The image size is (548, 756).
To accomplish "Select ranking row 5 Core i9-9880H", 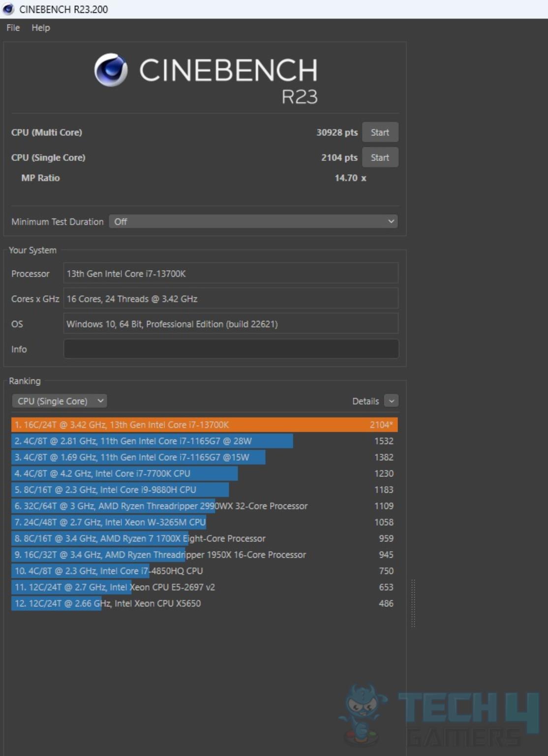I will coord(204,490).
